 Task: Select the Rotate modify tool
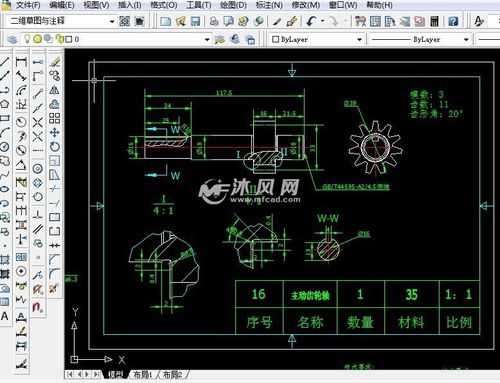click(55, 146)
